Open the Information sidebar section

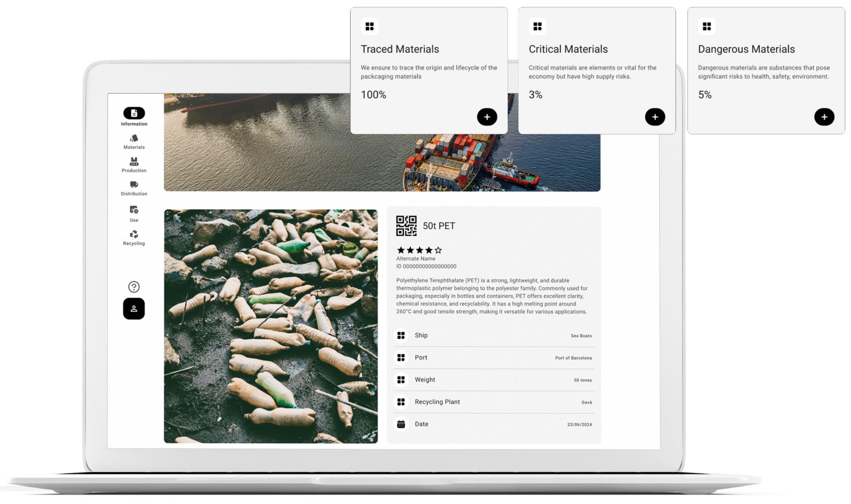134,113
